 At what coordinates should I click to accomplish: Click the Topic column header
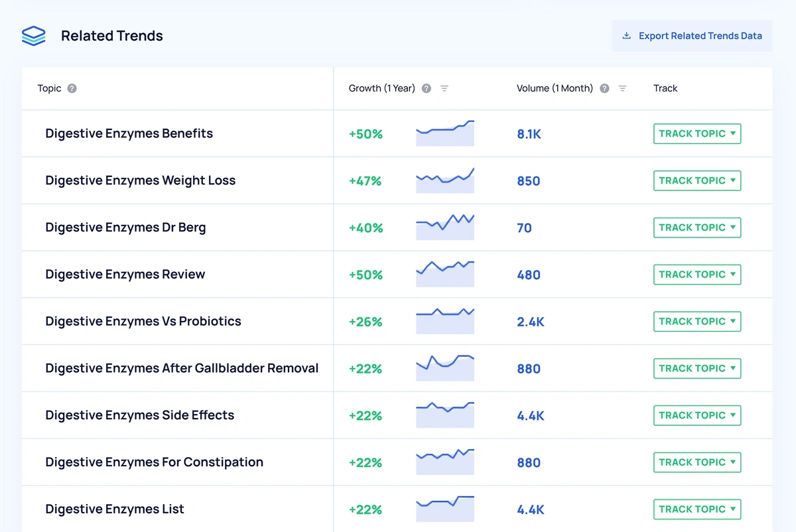click(x=49, y=88)
